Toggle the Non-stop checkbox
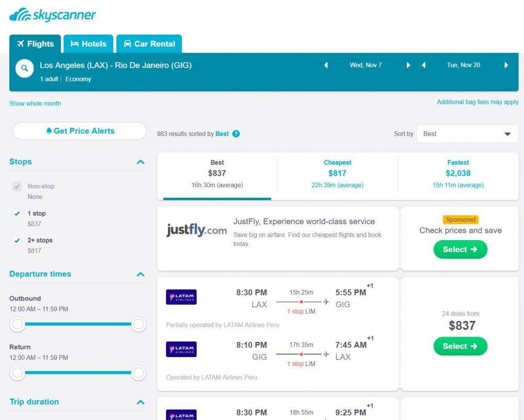Viewport: 524px width, 420px height. 17,186
